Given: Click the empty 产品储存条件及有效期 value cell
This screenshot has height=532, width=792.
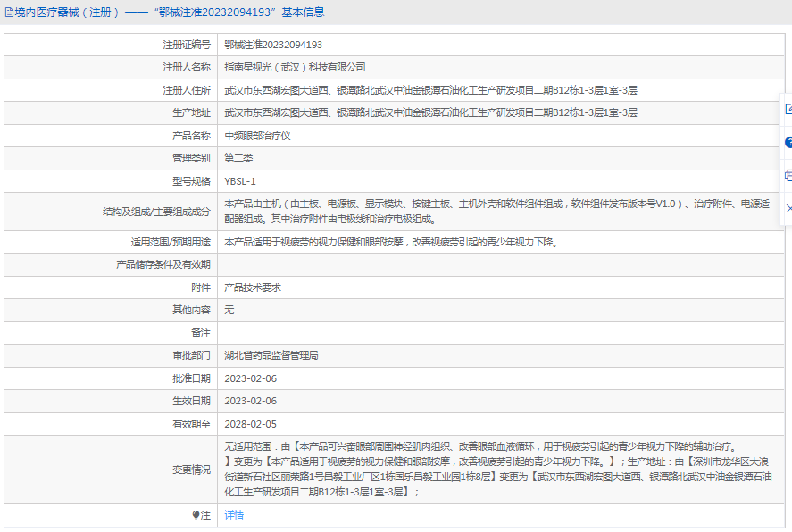Looking at the screenshot, I should pyautogui.click(x=501, y=264).
